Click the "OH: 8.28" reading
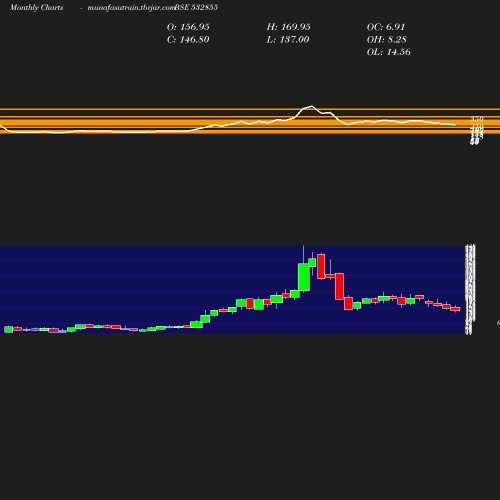This screenshot has height=500, width=500. (387, 40)
